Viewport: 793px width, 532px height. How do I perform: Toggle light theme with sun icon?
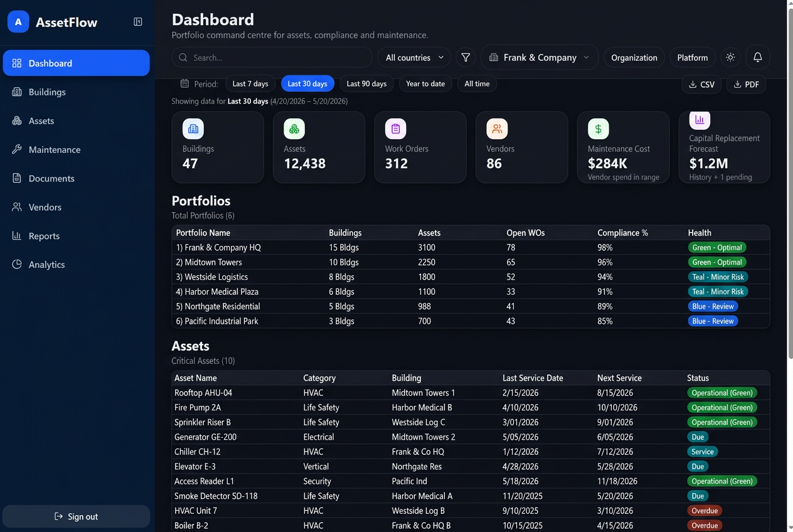tap(730, 57)
